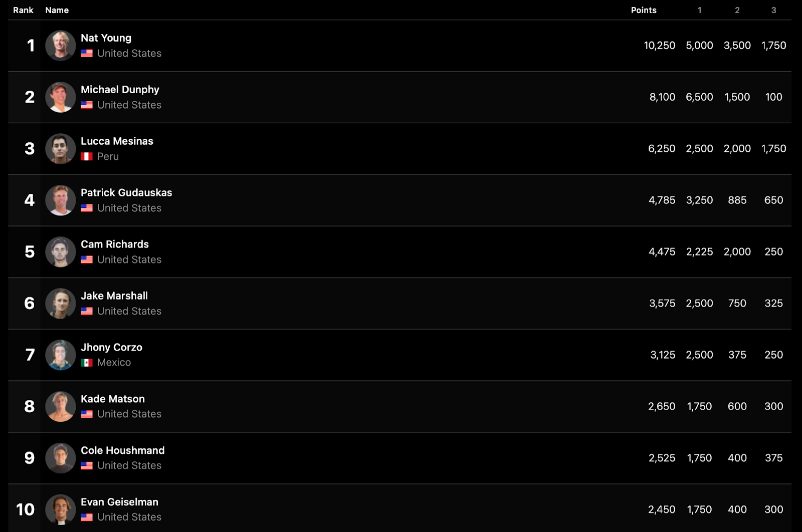This screenshot has height=532, width=802.
Task: Click the Peru flag icon
Action: [x=87, y=156]
